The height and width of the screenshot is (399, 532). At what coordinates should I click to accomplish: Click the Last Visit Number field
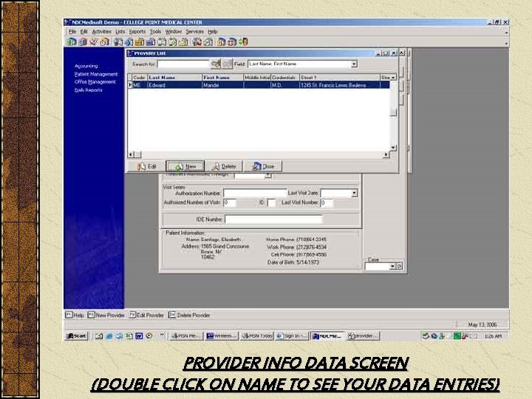pyautogui.click(x=327, y=202)
